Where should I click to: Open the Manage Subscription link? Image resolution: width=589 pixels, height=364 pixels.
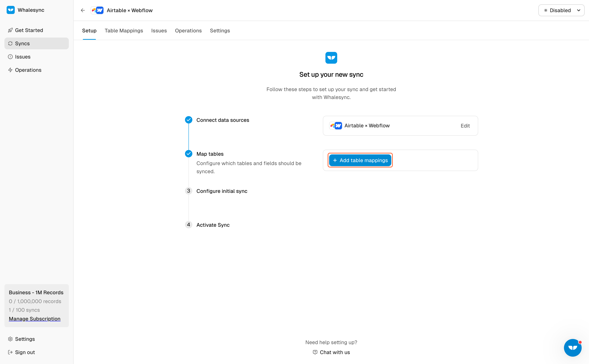pos(35,319)
